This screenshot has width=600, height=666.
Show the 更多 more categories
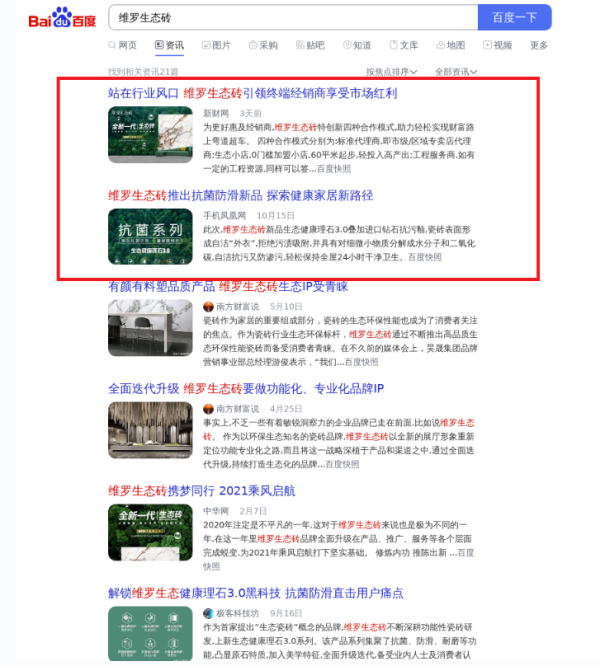click(539, 46)
